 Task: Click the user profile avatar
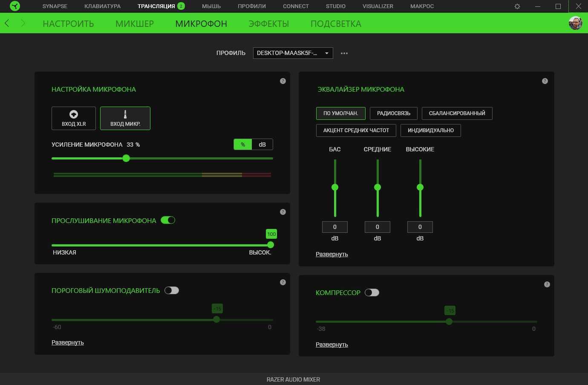[576, 23]
